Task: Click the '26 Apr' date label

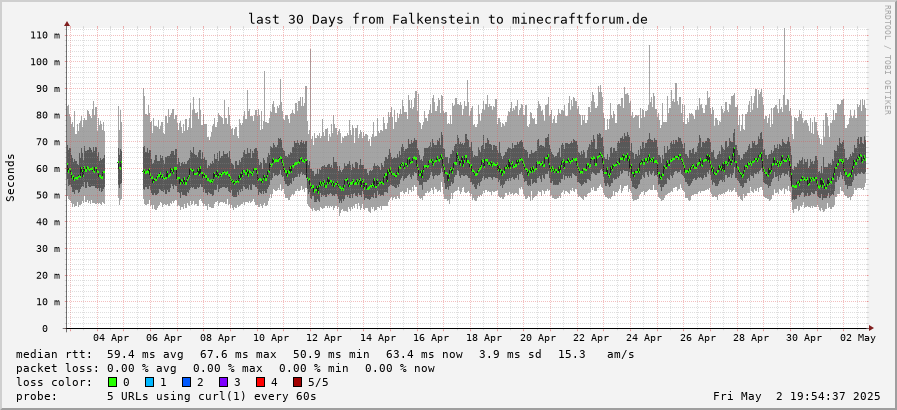Action: tap(698, 338)
